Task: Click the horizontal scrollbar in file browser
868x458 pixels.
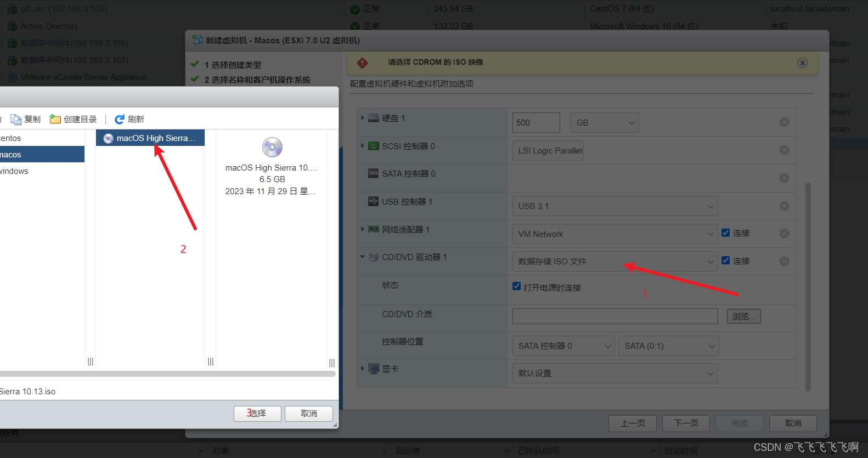Action: coord(167,374)
